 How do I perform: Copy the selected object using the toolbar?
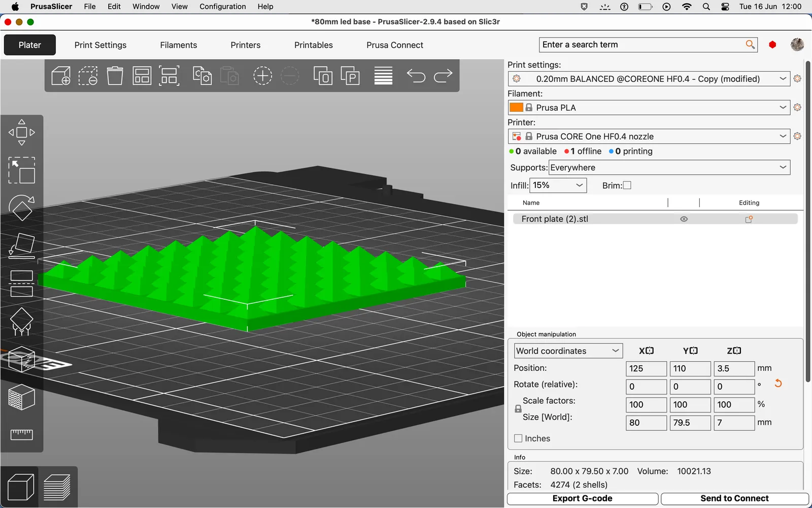coord(202,76)
